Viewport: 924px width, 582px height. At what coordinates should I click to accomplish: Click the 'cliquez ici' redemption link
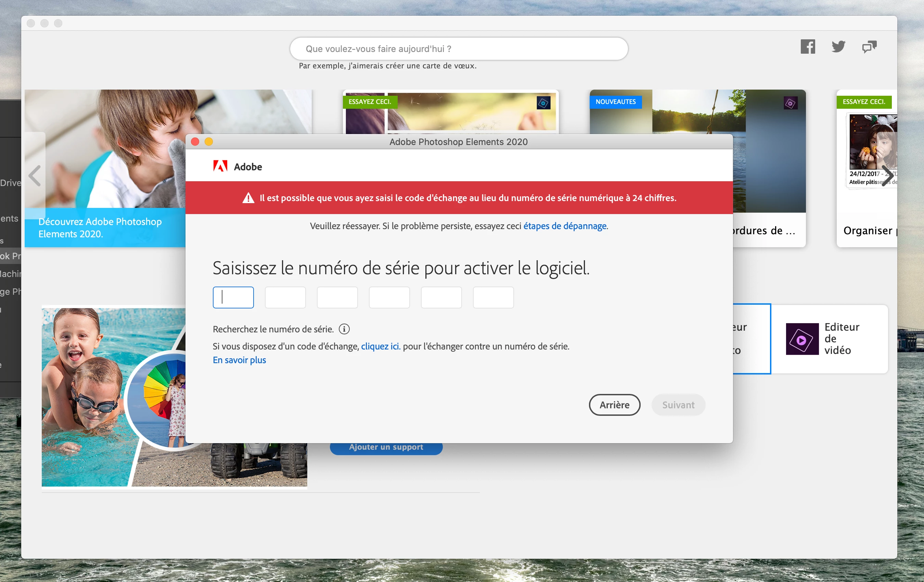point(380,347)
